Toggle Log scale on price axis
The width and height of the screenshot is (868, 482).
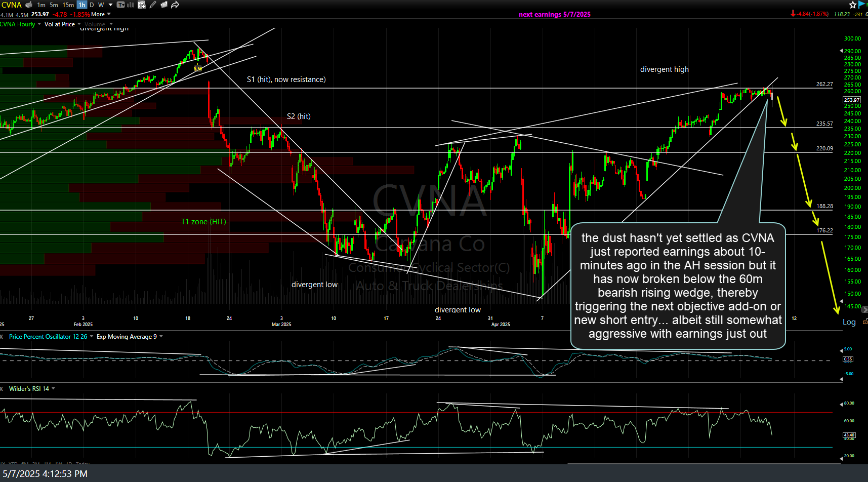(849, 322)
